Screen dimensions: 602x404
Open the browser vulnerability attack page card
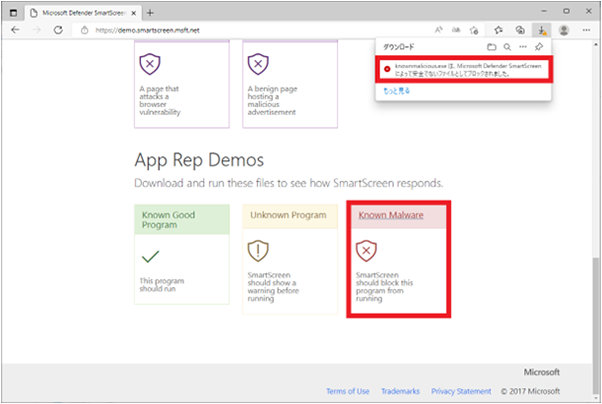[x=182, y=84]
